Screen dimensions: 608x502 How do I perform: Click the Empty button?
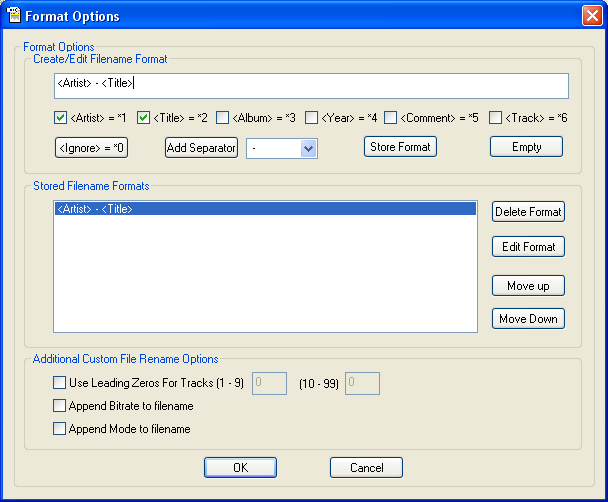click(526, 147)
